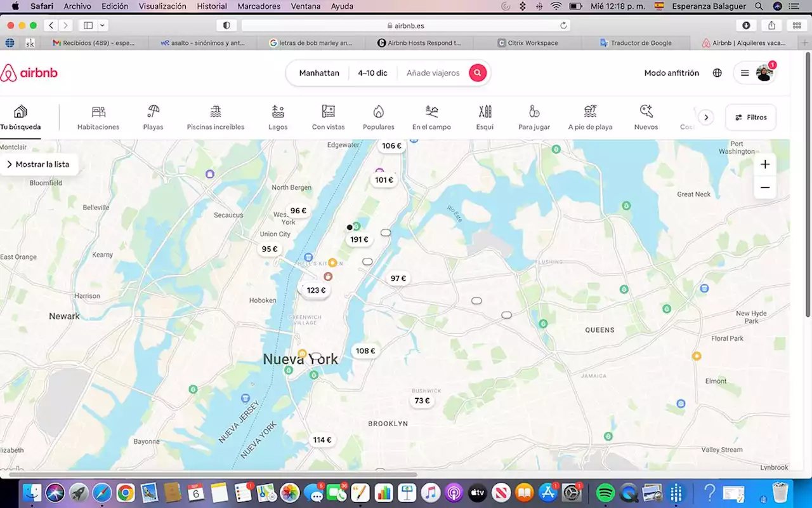The image size is (812, 508).
Task: Select the Populares category
Action: click(x=379, y=118)
